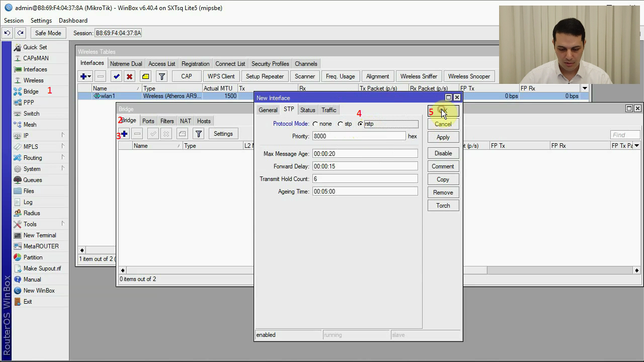The image size is (644, 362).
Task: Open Session menu
Action: [14, 21]
